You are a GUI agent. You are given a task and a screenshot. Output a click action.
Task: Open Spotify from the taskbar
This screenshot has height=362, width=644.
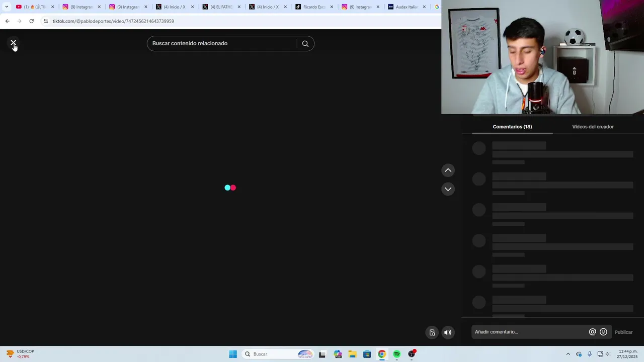click(x=397, y=354)
